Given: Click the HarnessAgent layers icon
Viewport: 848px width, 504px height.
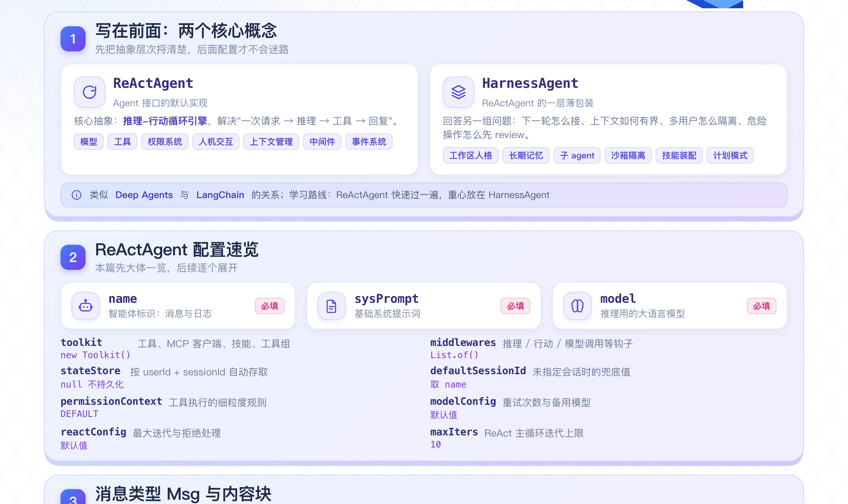Looking at the screenshot, I should tap(459, 92).
